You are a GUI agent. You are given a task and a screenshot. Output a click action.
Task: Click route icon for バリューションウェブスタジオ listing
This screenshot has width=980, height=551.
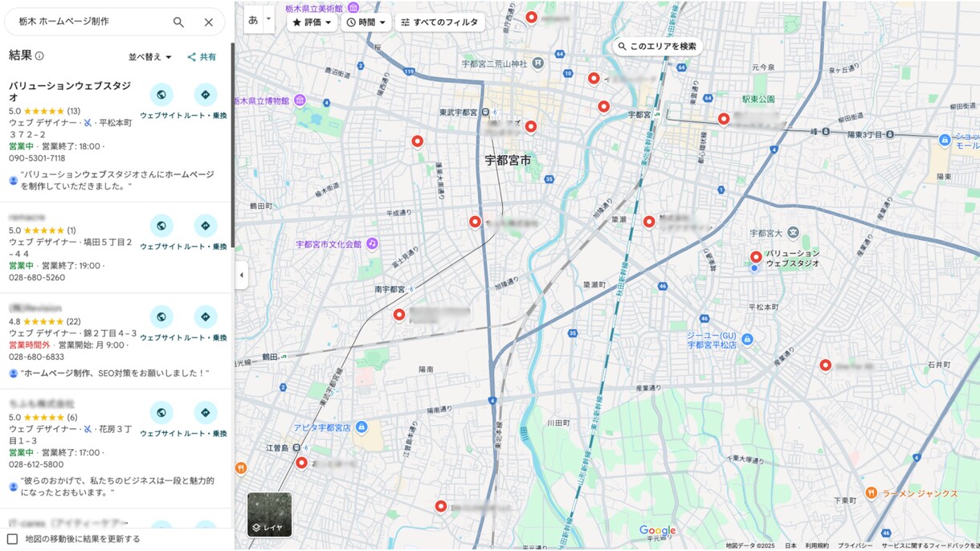pos(206,95)
